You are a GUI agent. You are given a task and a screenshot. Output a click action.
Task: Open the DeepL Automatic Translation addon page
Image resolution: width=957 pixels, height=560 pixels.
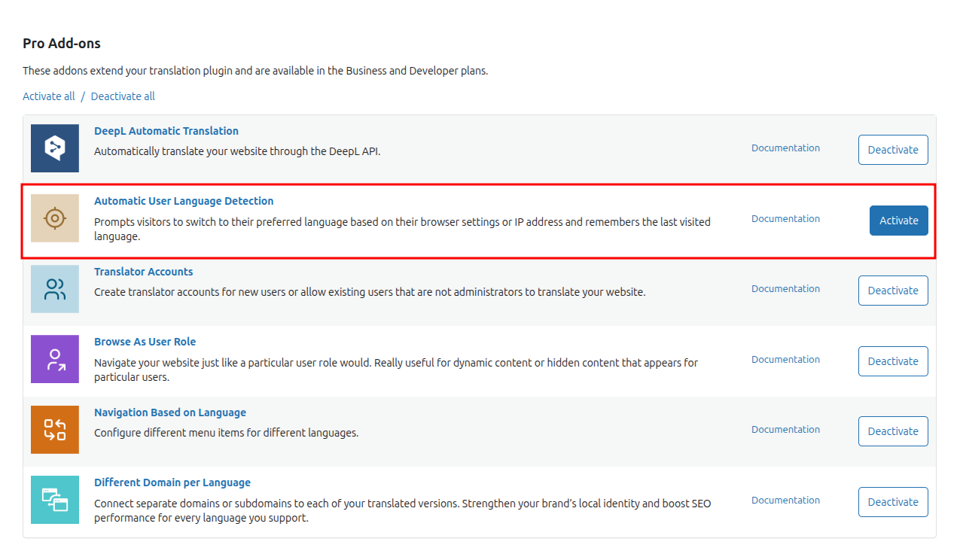coord(166,130)
